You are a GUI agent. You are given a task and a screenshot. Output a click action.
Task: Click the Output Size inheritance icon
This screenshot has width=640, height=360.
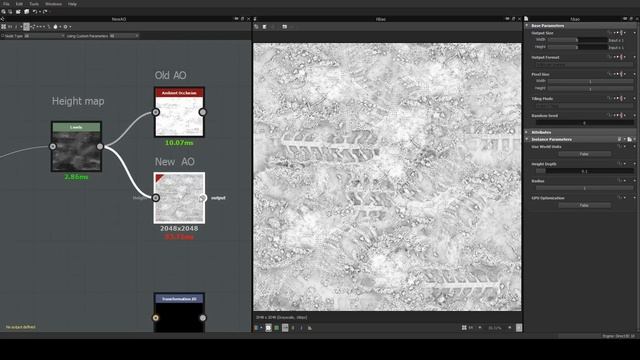point(622,33)
